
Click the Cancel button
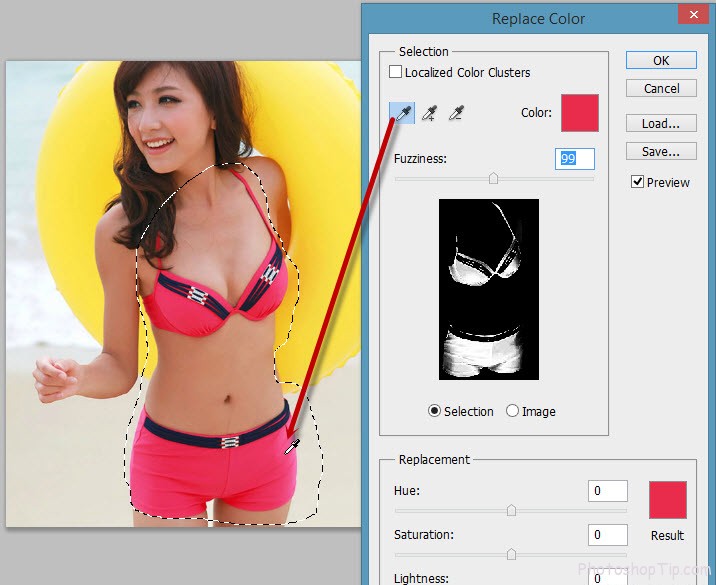[x=661, y=88]
